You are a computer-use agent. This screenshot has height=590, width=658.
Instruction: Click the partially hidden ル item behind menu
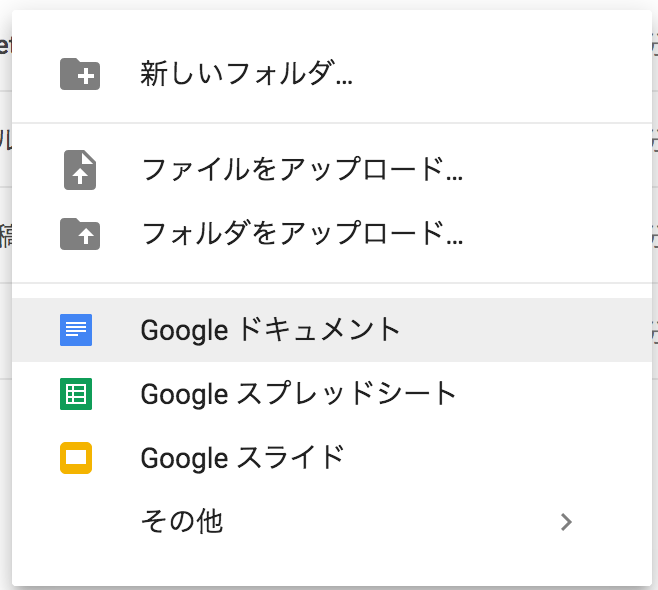point(6,140)
